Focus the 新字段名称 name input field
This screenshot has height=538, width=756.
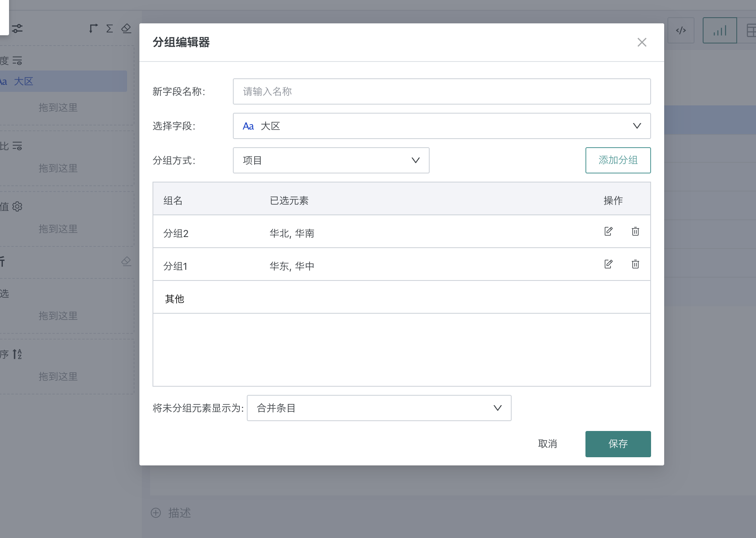pyautogui.click(x=442, y=91)
